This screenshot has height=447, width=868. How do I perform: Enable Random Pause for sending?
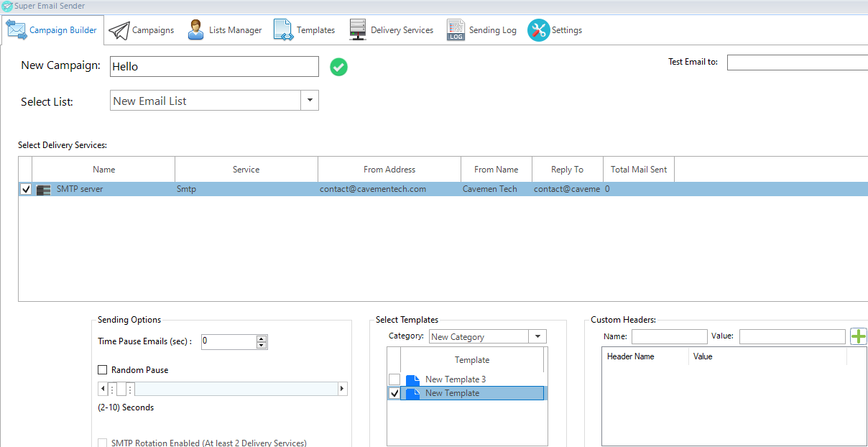[x=102, y=369]
